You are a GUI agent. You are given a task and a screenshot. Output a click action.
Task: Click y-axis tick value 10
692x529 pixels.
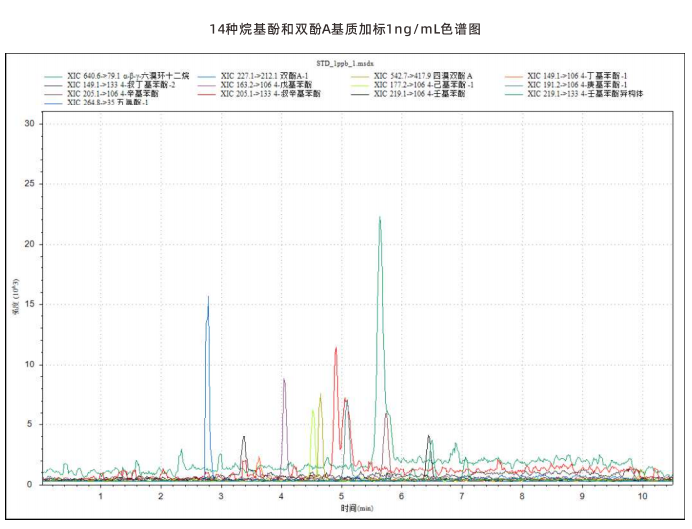(29, 364)
